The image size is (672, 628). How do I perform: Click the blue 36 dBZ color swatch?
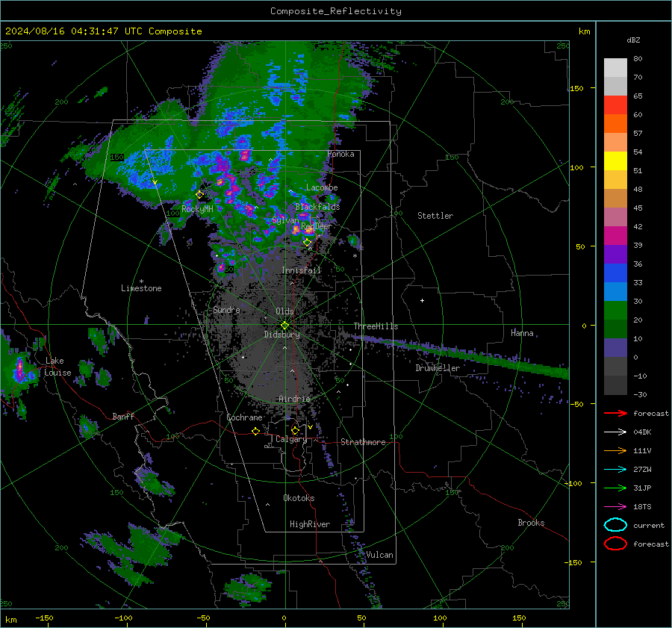click(615, 273)
